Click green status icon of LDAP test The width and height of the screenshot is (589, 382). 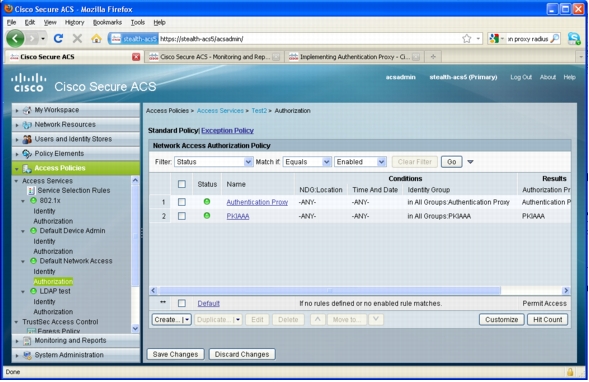pos(33,291)
